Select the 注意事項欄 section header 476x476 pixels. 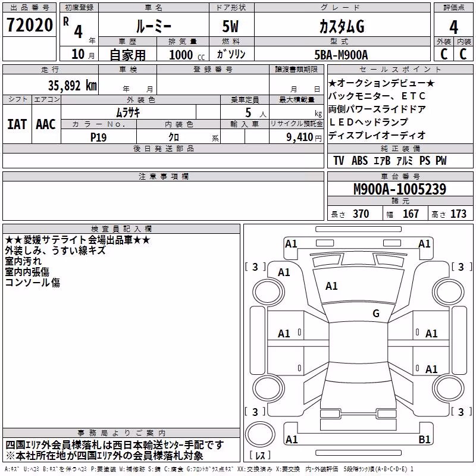(164, 176)
